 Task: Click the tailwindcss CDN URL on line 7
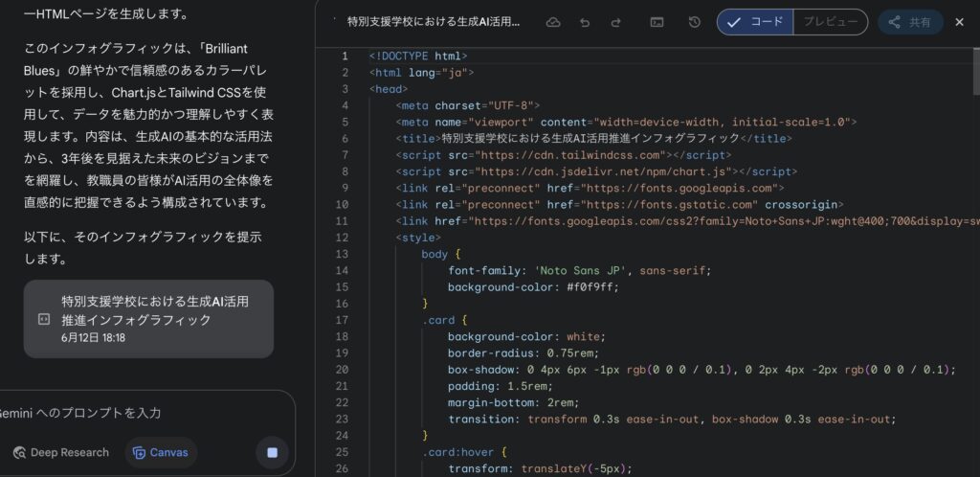570,155
